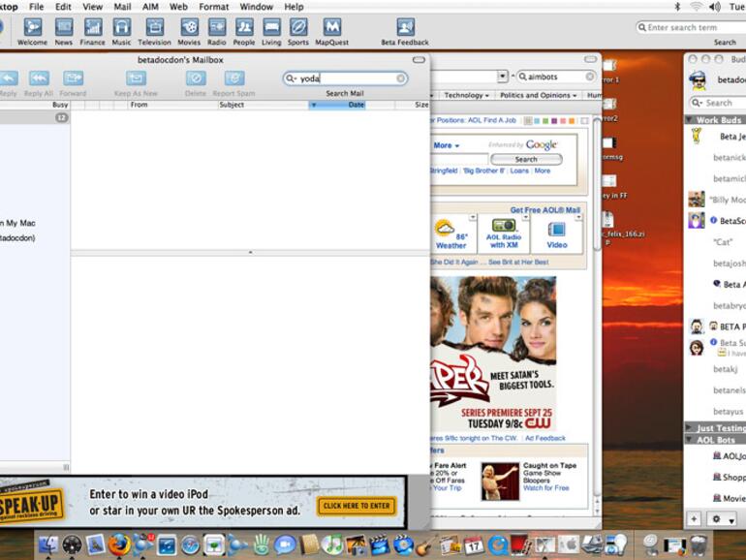Click the Report Spam icon
Image resolution: width=746 pixels, height=560 pixels.
click(234, 78)
